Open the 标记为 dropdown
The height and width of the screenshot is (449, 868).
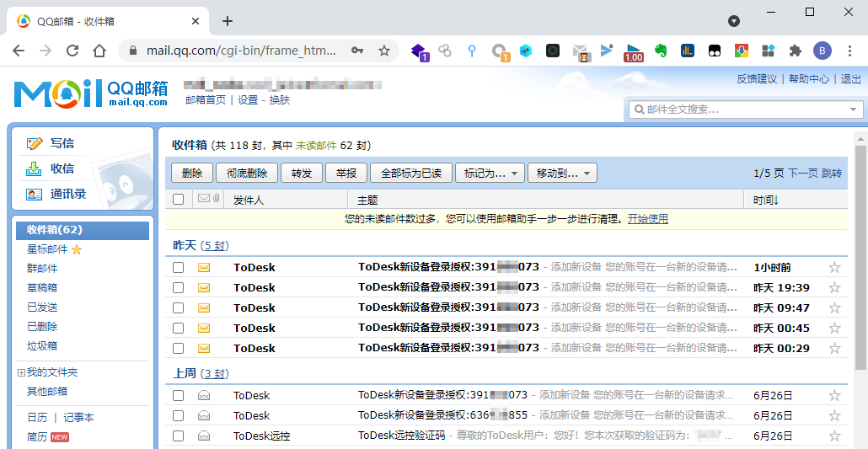pyautogui.click(x=490, y=174)
